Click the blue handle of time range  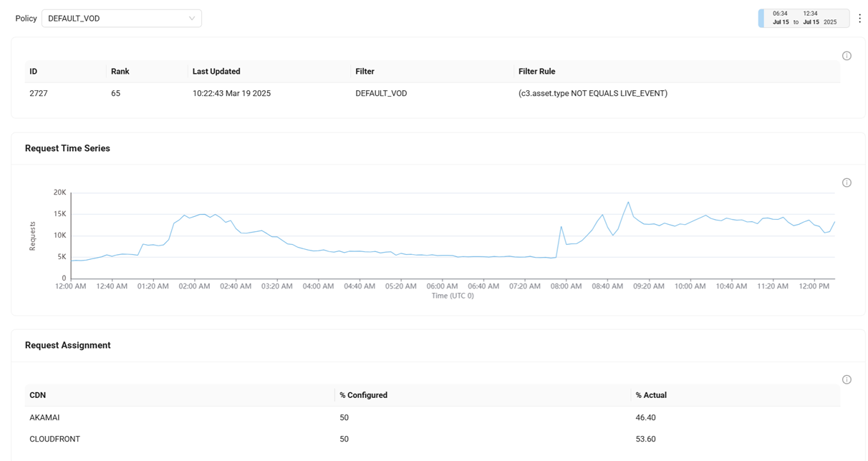(x=761, y=18)
